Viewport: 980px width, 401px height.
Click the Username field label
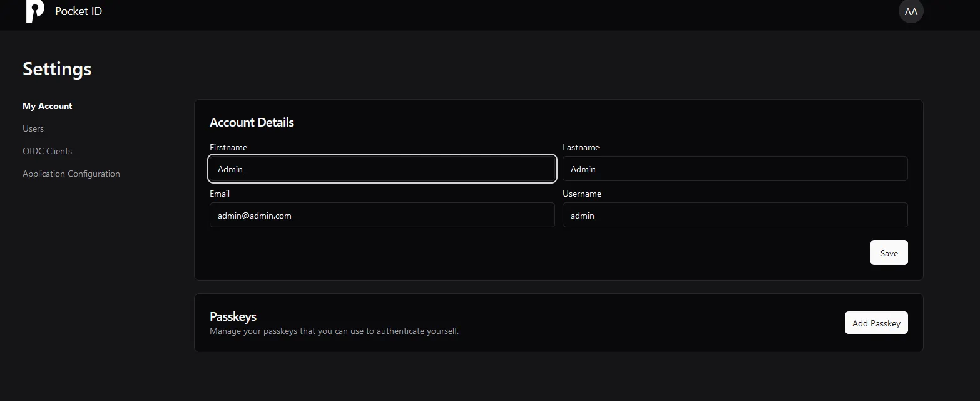582,194
